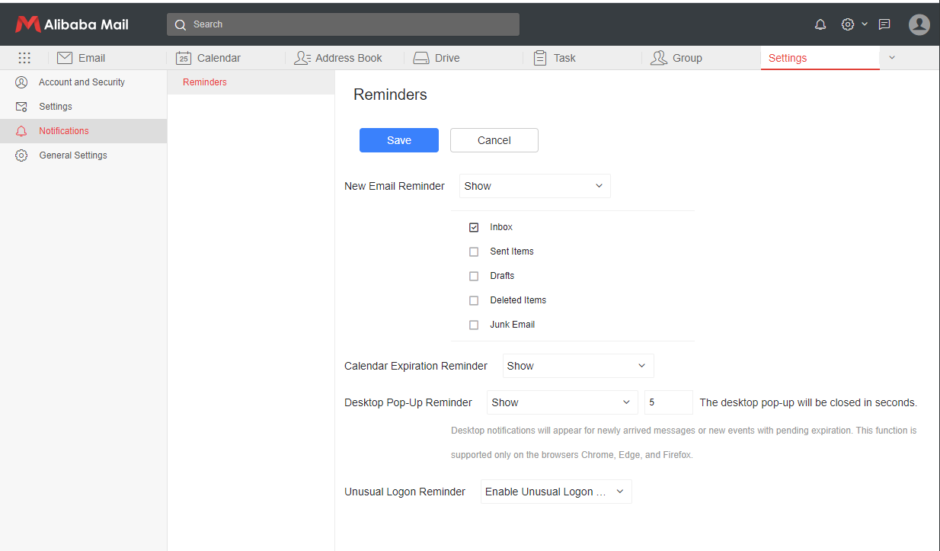Viewport: 940px width, 551px height.
Task: Open Calendar from the top navigation
Action: [208, 58]
